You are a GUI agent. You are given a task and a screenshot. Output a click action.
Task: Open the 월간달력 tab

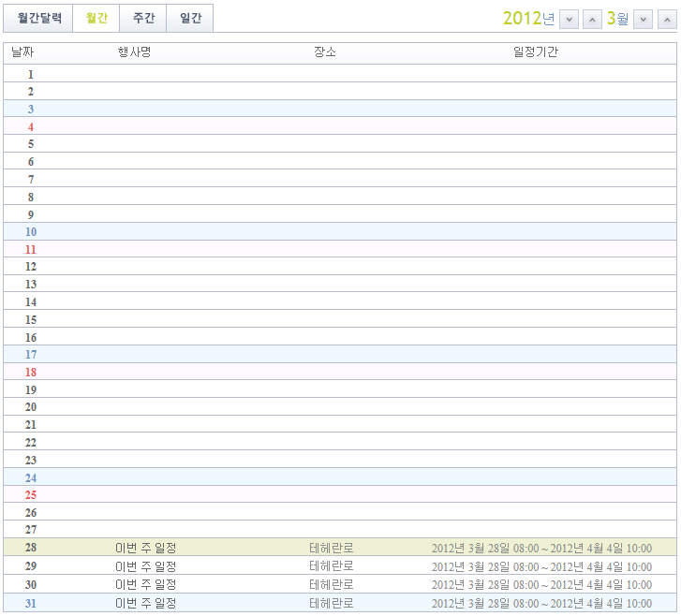click(39, 18)
